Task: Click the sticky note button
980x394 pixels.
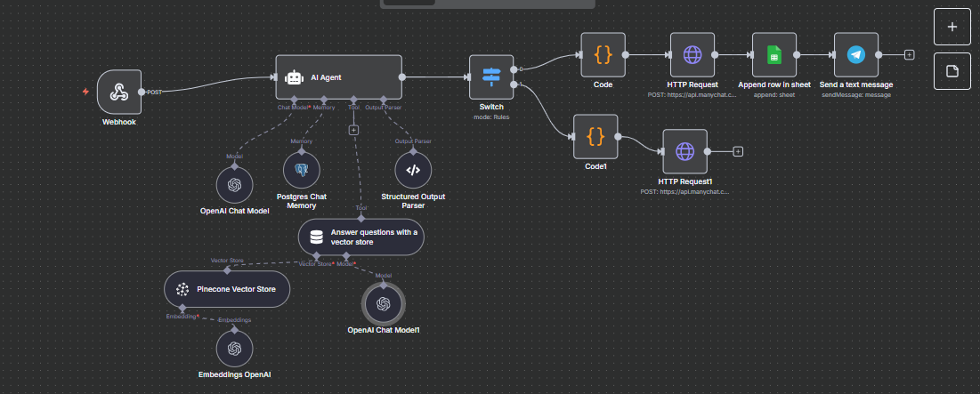Action: [952, 71]
